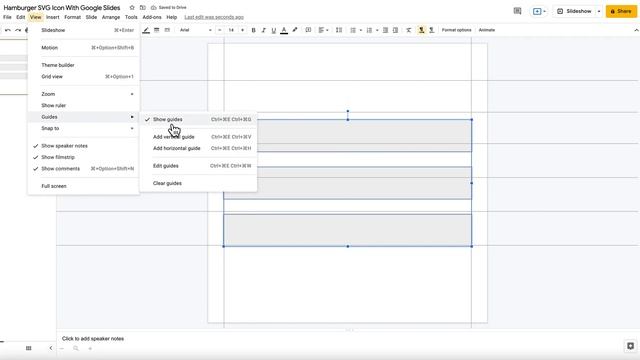This screenshot has width=640, height=360.
Task: Select Add horizontal guide
Action: coord(198,148)
